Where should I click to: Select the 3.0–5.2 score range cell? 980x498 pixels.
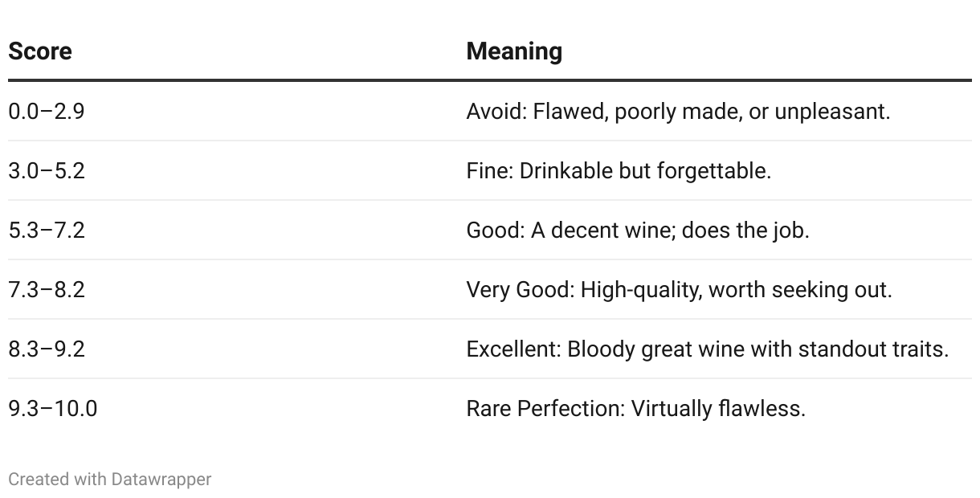pyautogui.click(x=47, y=170)
